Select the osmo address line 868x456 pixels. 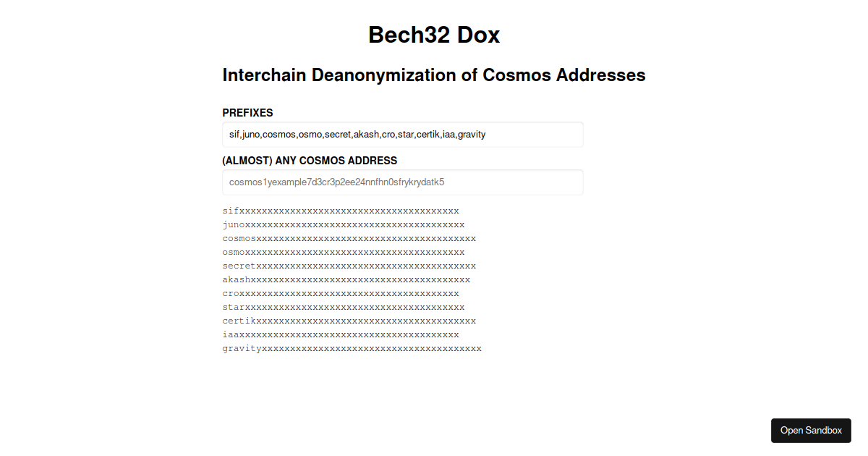coord(343,252)
